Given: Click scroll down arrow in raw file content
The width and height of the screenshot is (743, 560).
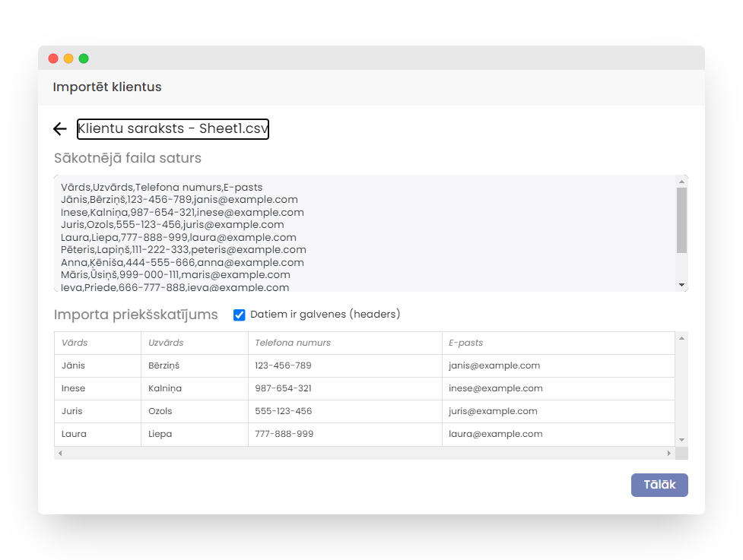Looking at the screenshot, I should point(681,285).
